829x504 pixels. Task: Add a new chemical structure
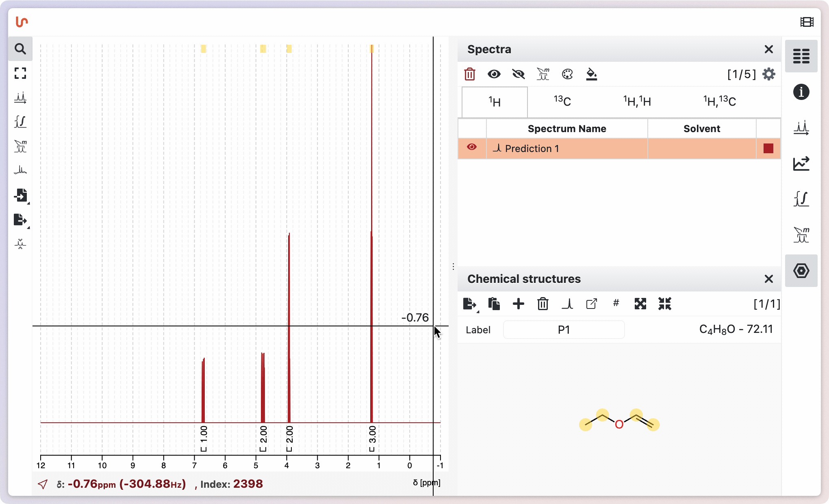point(519,304)
